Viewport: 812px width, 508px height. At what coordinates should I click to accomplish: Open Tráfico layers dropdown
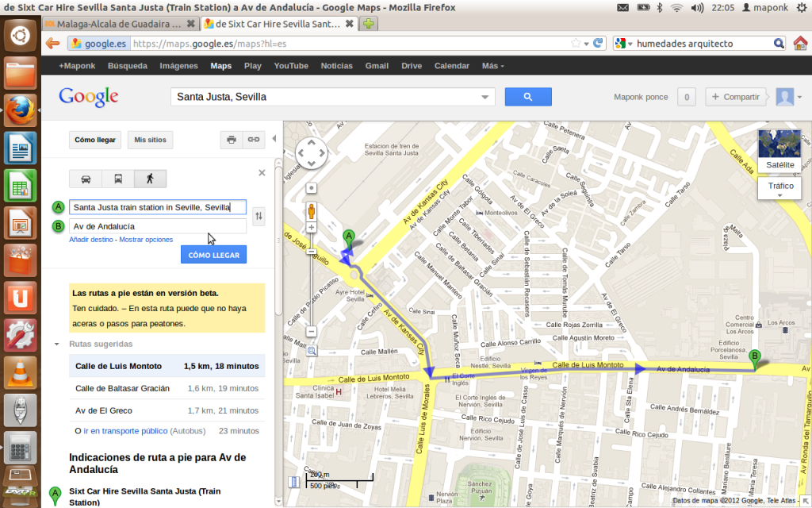point(779,189)
